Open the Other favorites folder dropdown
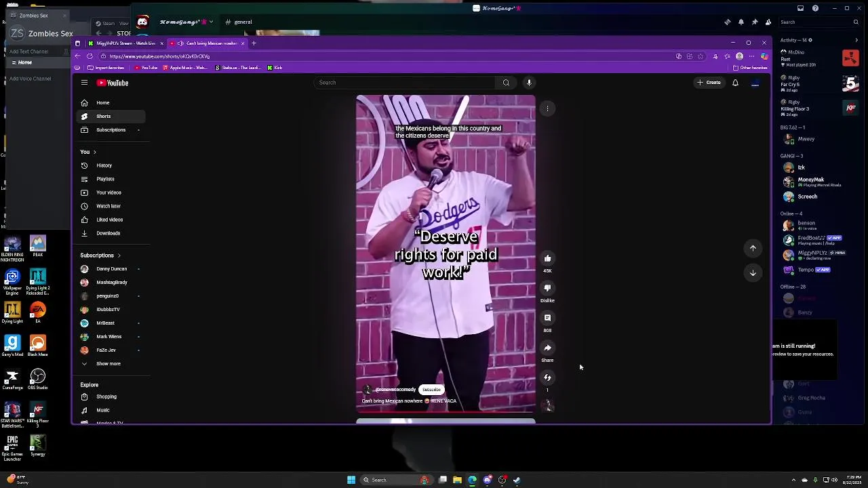This screenshot has height=488, width=868. 750,68
